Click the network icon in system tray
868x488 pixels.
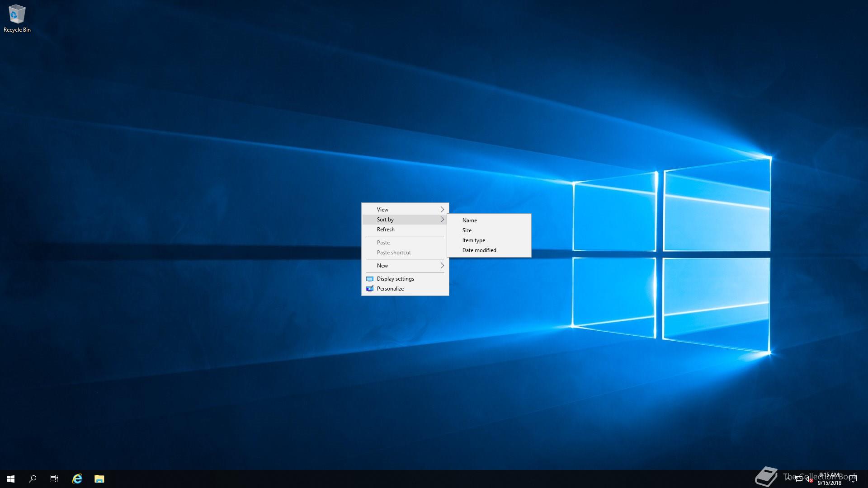[x=799, y=479]
